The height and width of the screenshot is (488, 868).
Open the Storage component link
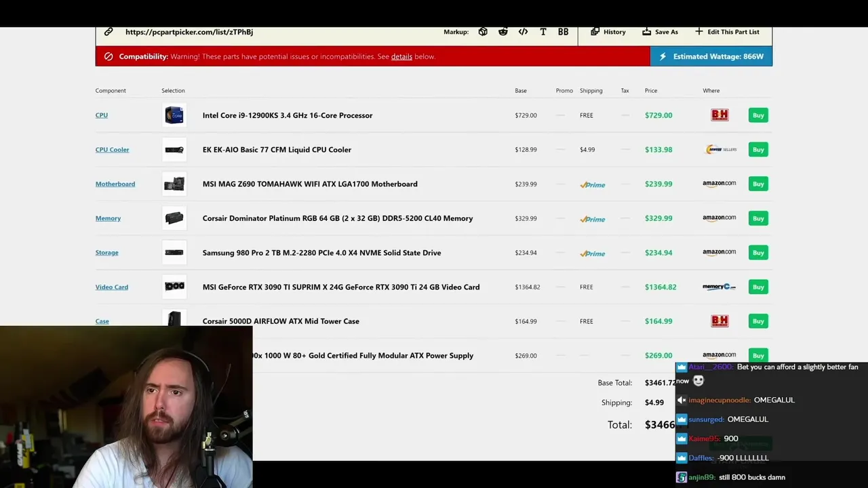[x=106, y=253]
